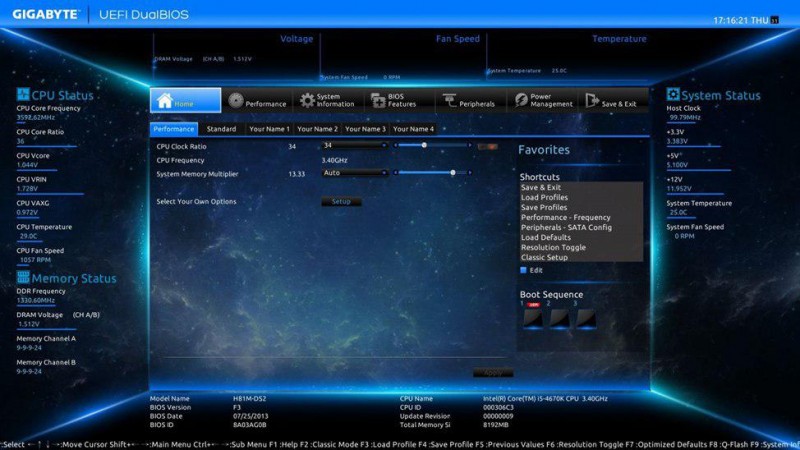Viewport: 800px width, 450px height.
Task: Decrease CPU Clock Ratio with left arrow
Action: click(395, 145)
